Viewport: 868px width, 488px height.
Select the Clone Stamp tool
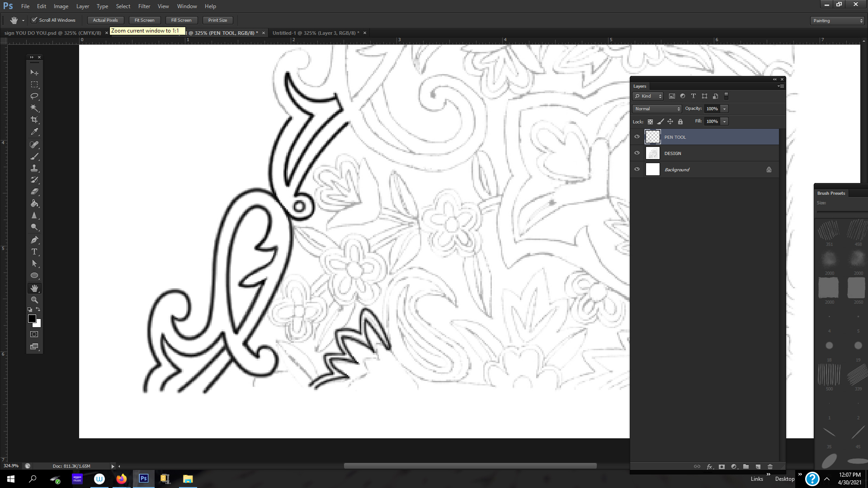click(x=34, y=168)
